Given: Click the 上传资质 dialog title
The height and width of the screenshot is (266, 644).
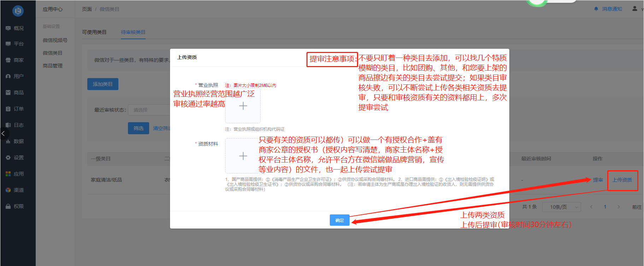Looking at the screenshot, I should (187, 57).
